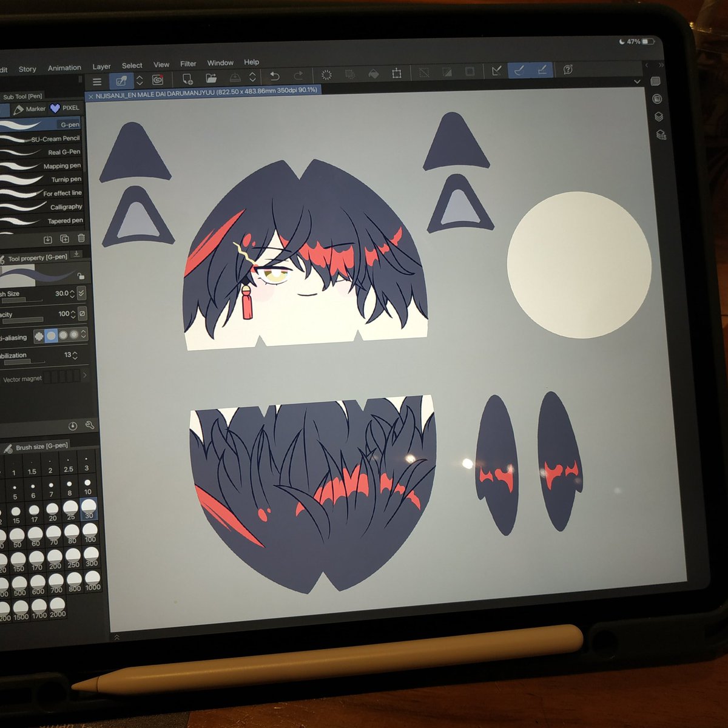Viewport: 728px width, 728px height.
Task: Click the Scale/Rotate transform icon
Action: (x=397, y=73)
